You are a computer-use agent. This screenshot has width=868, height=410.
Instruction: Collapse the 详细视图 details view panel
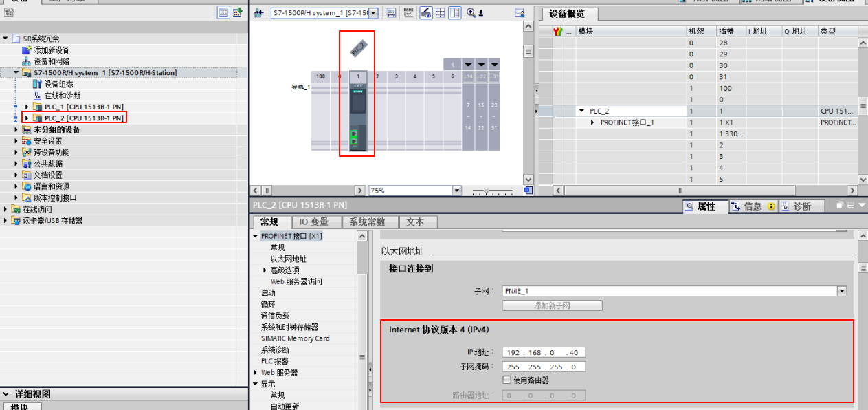pos(6,394)
